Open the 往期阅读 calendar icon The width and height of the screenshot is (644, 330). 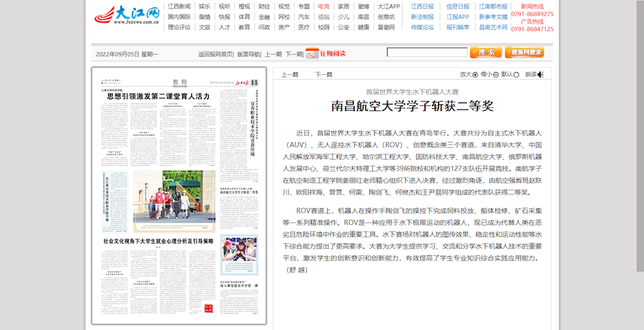click(x=311, y=53)
